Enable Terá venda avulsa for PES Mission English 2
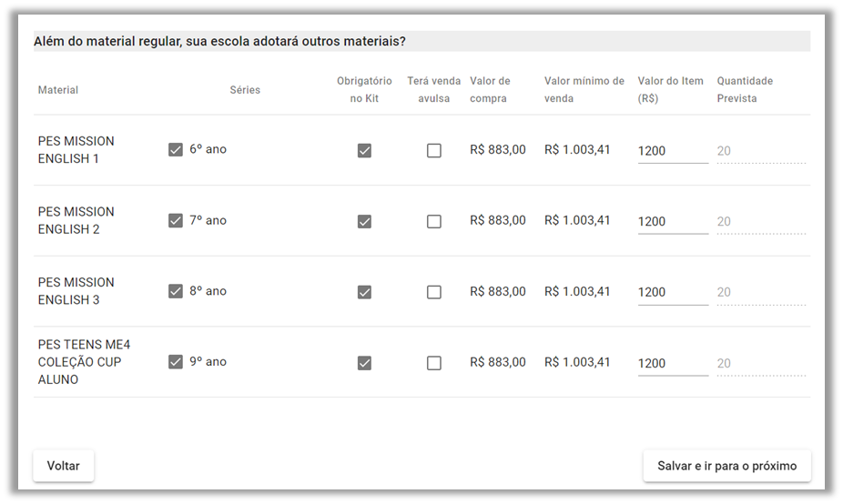The image size is (843, 504). pyautogui.click(x=434, y=221)
